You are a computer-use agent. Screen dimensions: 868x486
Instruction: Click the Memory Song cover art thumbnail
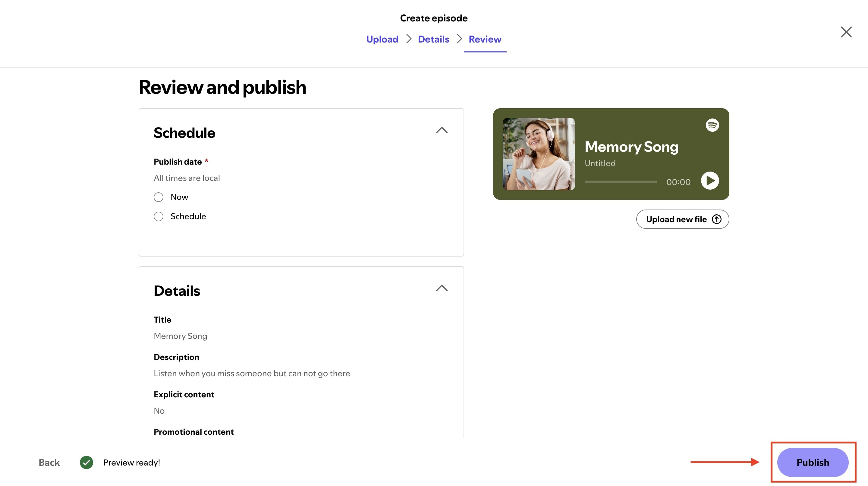coord(539,154)
